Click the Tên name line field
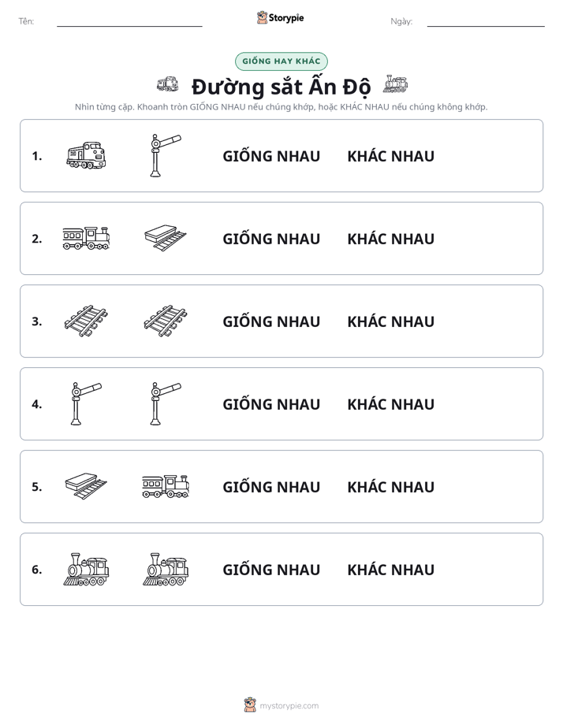Image resolution: width=563 pixels, height=728 pixels. [129, 21]
